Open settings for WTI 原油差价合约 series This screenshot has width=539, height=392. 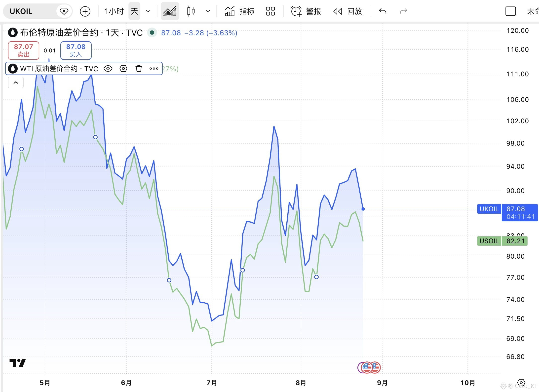123,69
